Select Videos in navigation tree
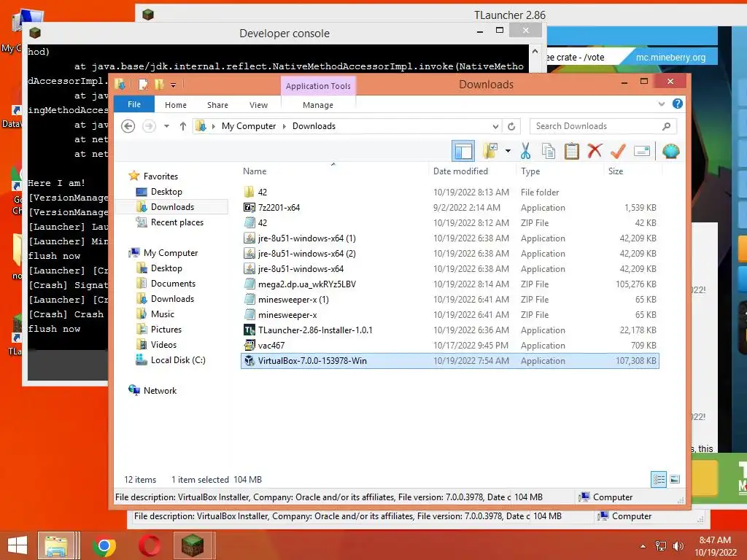This screenshot has width=747, height=560. pyautogui.click(x=163, y=344)
